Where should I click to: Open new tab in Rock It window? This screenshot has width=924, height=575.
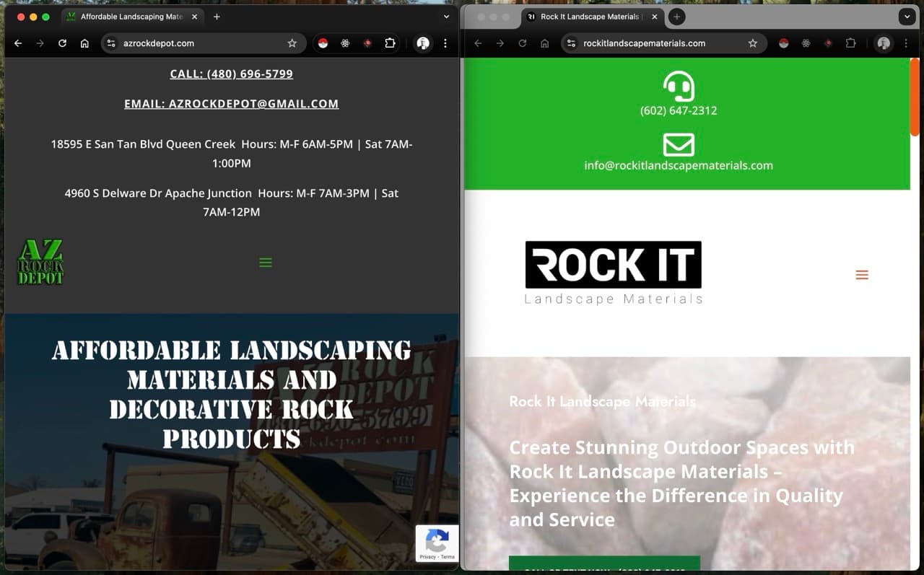[676, 17]
